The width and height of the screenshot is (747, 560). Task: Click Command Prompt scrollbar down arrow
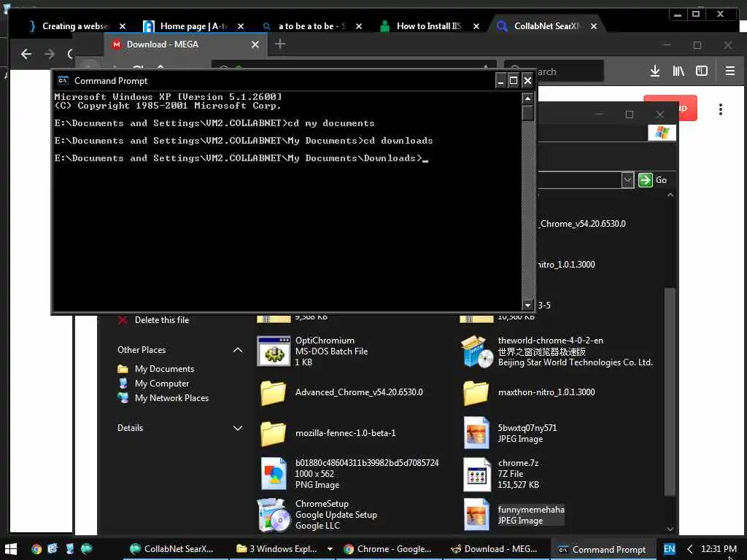point(527,305)
